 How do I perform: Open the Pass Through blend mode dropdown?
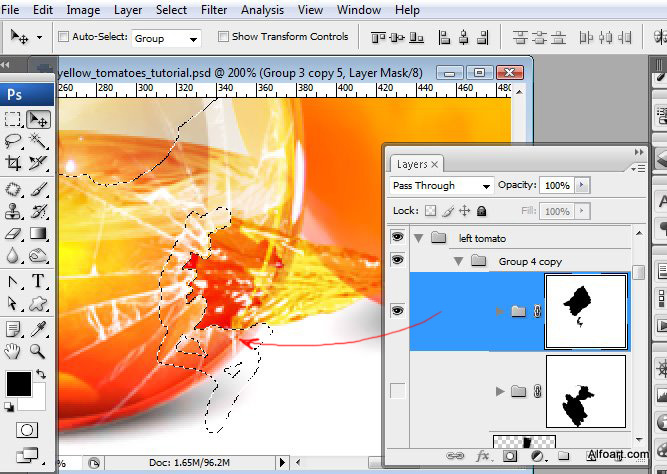[441, 186]
